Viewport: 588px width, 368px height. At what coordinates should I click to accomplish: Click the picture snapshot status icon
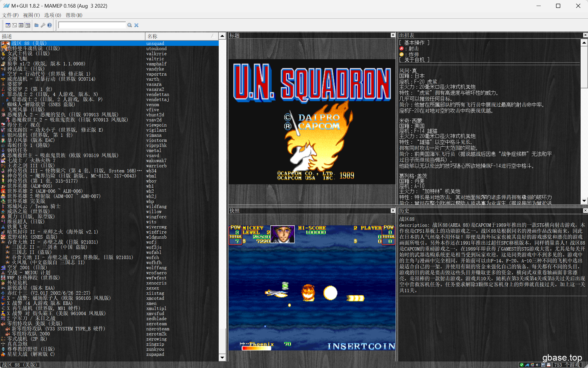pos(543,365)
